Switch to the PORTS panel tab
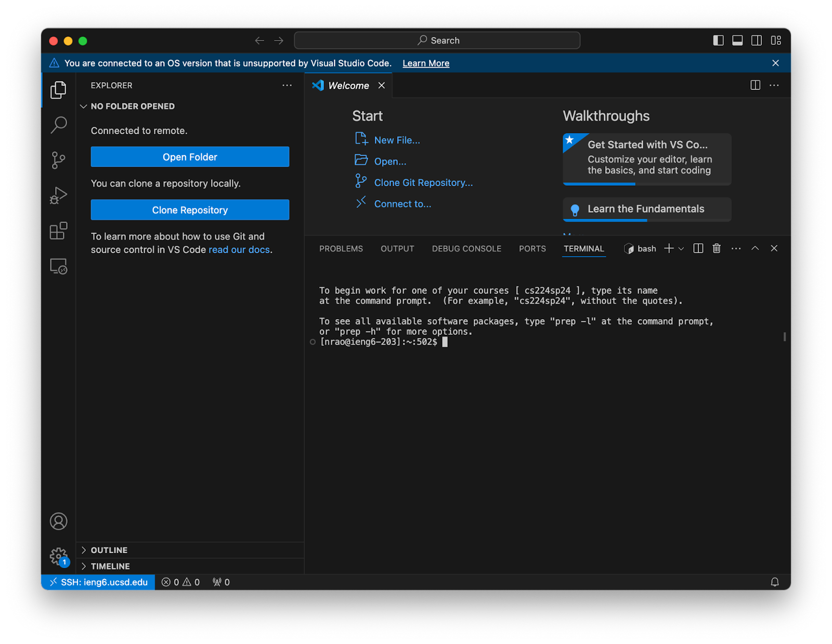 (532, 248)
